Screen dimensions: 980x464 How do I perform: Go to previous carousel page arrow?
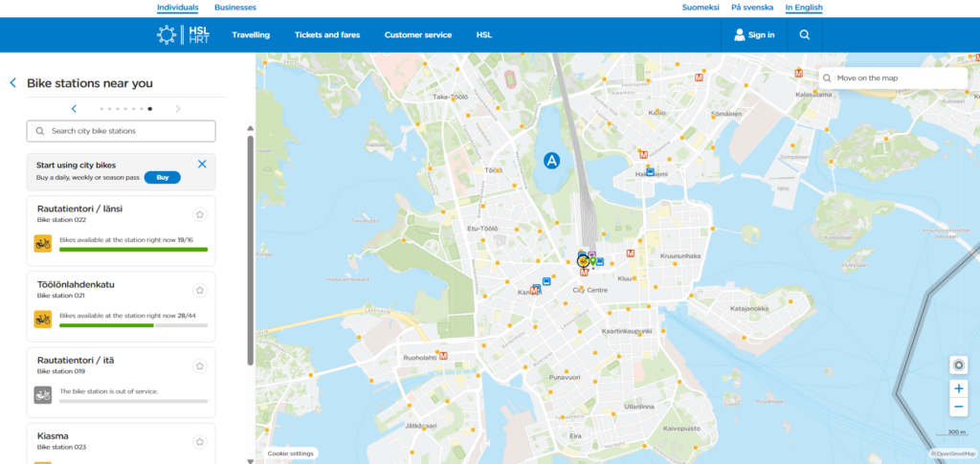74,109
